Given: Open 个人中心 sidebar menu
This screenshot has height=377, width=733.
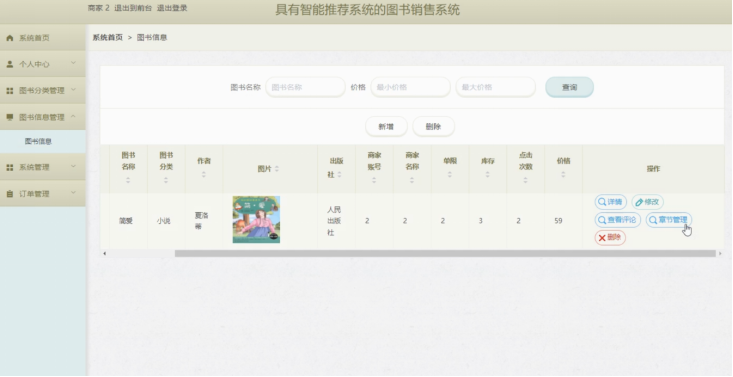Looking at the screenshot, I should 43,64.
